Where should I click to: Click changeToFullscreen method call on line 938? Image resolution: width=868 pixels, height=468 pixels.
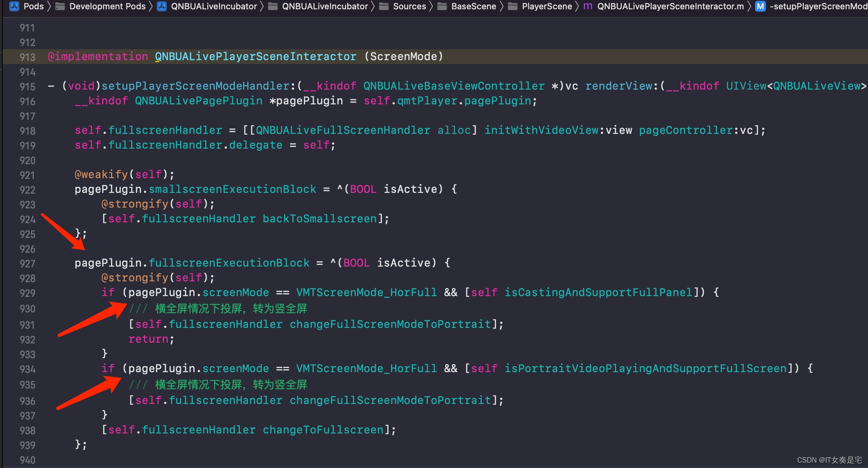[323, 430]
